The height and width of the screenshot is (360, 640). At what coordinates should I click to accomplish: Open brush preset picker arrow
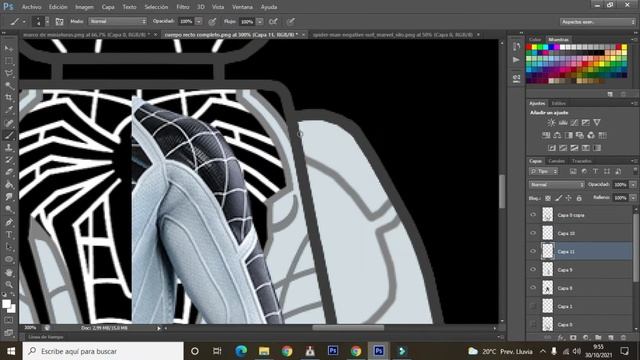(47, 21)
